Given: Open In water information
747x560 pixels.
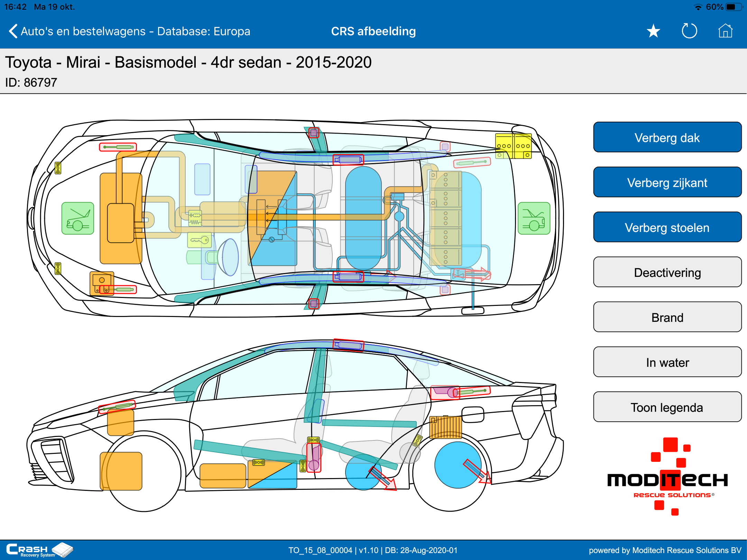Looking at the screenshot, I should 667,362.
